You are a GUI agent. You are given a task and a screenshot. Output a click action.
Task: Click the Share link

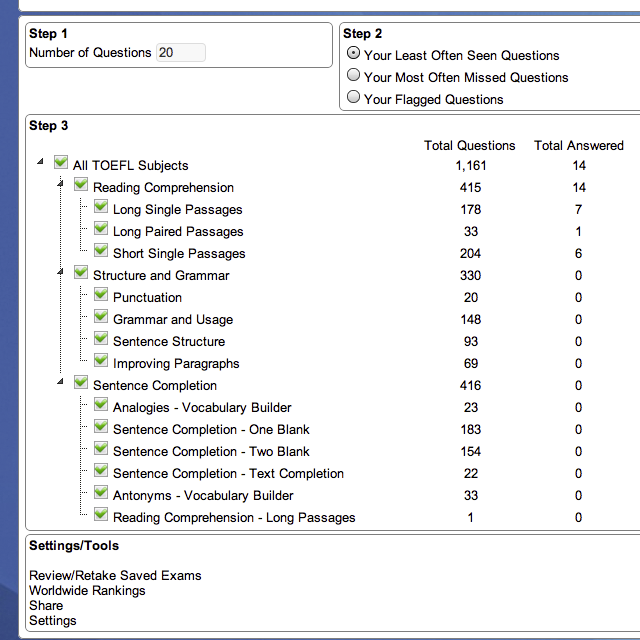pos(46,605)
